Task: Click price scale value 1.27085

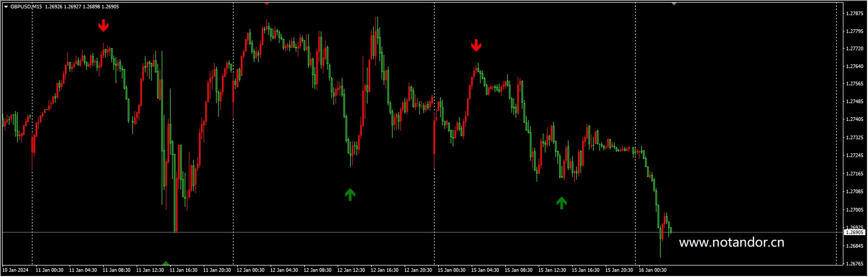Action: point(854,191)
